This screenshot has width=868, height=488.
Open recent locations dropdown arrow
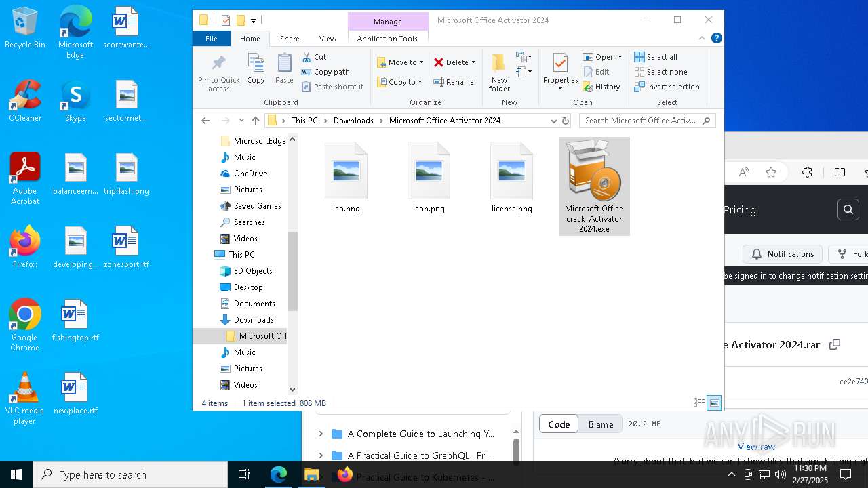click(241, 121)
